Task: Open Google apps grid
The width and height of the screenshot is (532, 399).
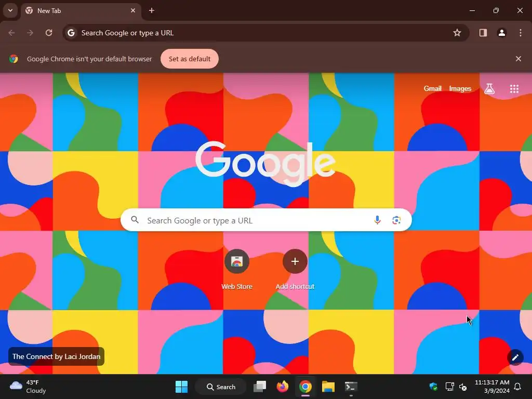Action: tap(514, 88)
